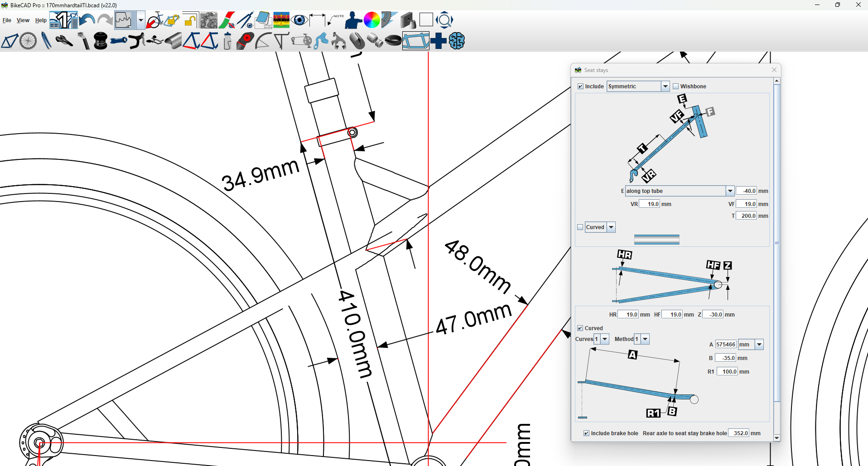
Task: Expand the Symmetric dropdown
Action: click(x=665, y=86)
